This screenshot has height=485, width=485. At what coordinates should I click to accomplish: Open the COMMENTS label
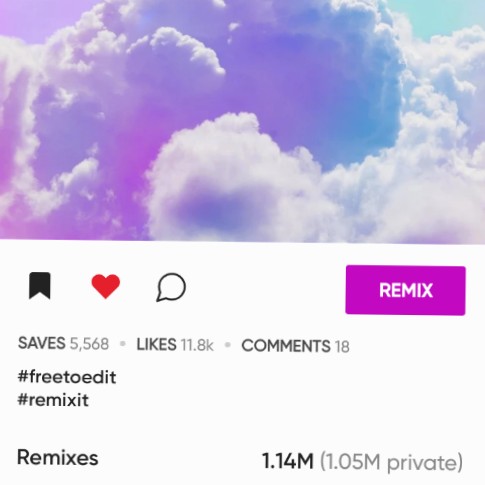(286, 346)
